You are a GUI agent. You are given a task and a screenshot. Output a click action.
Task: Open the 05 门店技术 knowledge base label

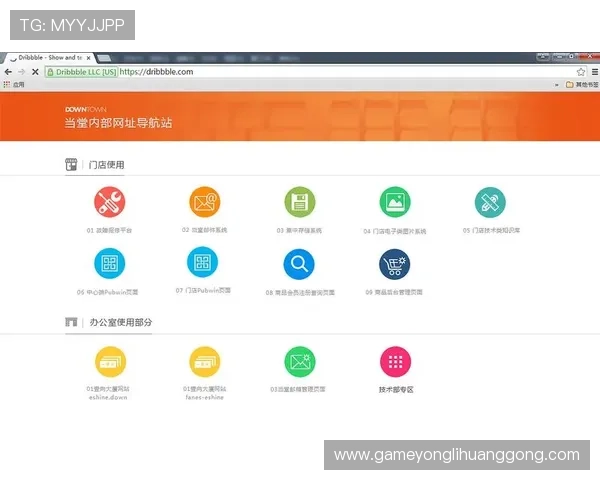tap(491, 230)
